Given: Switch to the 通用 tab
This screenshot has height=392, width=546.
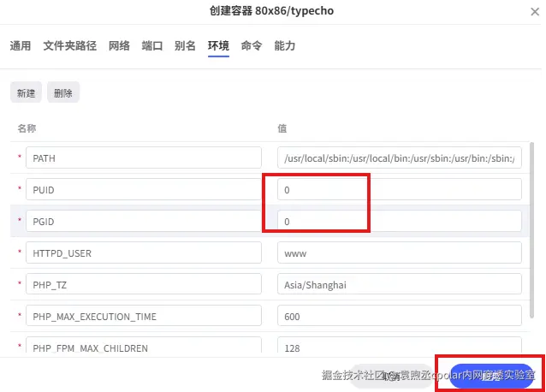Looking at the screenshot, I should pyautogui.click(x=21, y=45).
